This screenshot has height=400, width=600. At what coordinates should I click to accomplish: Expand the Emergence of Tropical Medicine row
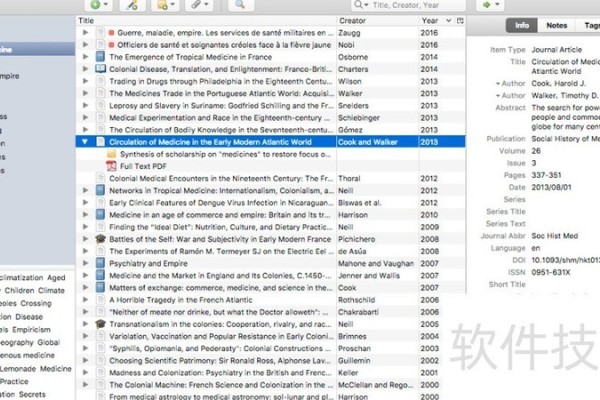(85, 57)
